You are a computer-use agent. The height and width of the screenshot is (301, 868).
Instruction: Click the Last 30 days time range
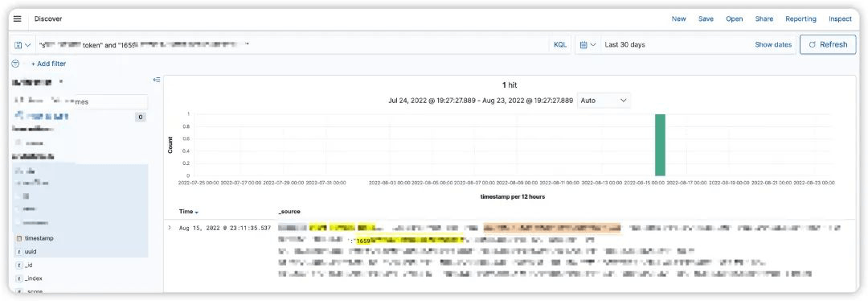tap(624, 45)
